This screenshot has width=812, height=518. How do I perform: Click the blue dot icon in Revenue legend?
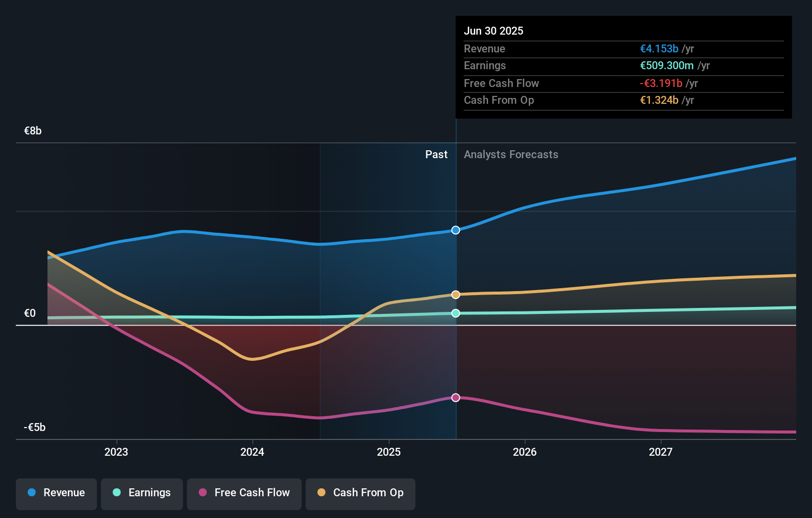33,493
